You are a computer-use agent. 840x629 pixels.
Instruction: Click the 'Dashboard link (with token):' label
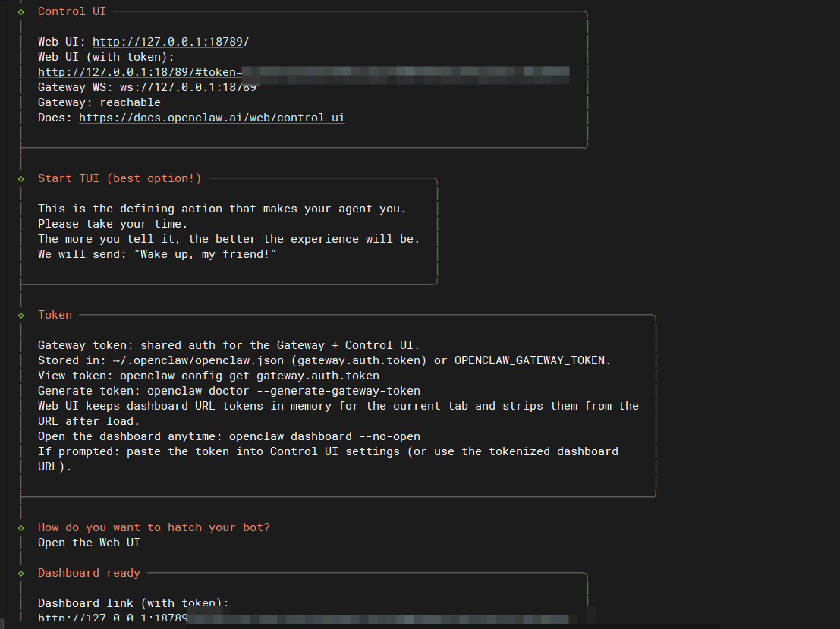[134, 603]
